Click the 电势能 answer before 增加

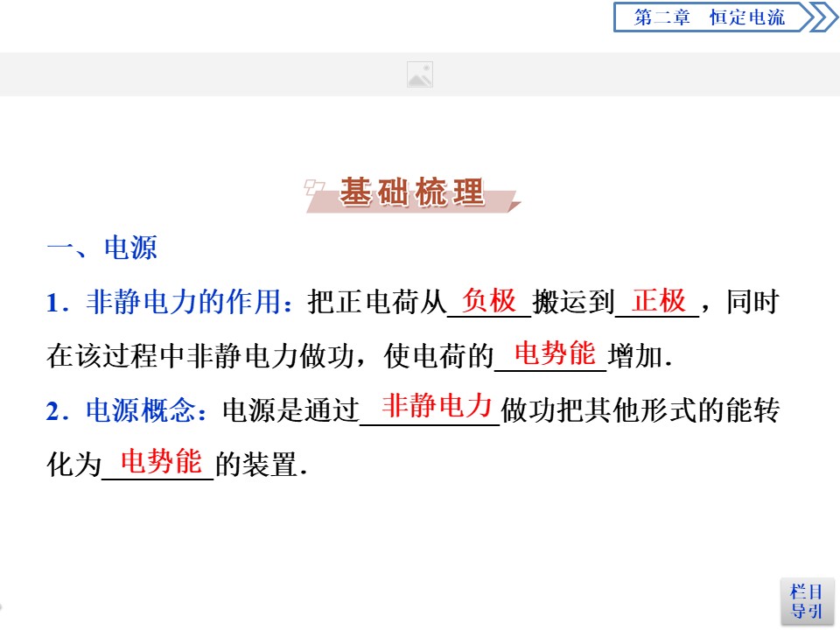click(555, 354)
